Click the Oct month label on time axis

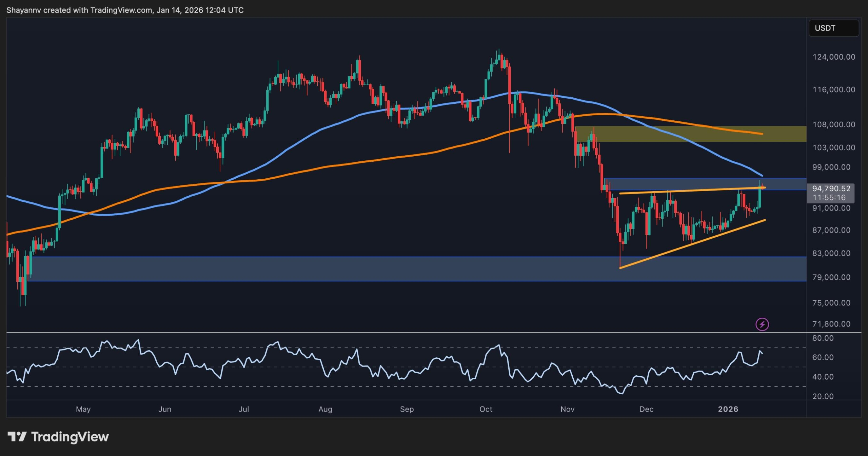(486, 409)
